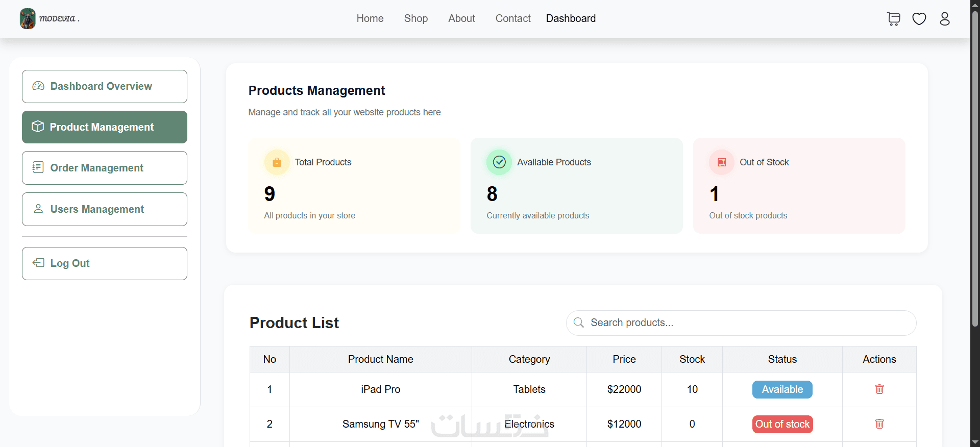This screenshot has width=980, height=447.
Task: Open the Contact page
Action: 513,19
